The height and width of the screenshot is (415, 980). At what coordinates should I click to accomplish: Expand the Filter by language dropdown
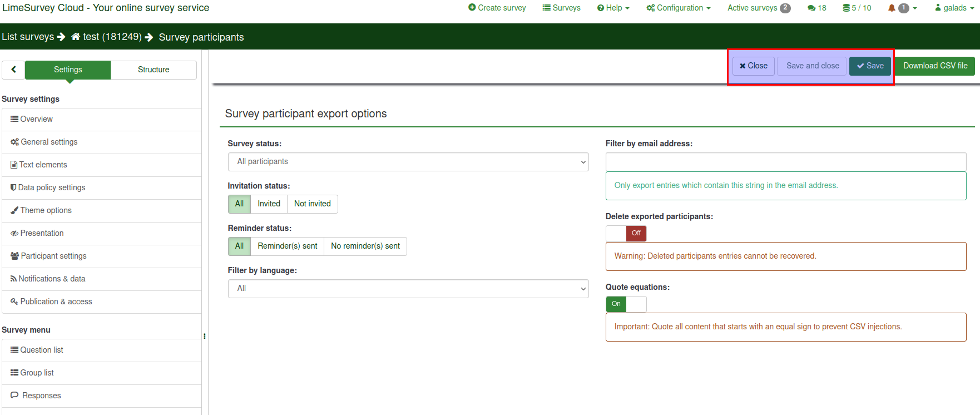(408, 289)
